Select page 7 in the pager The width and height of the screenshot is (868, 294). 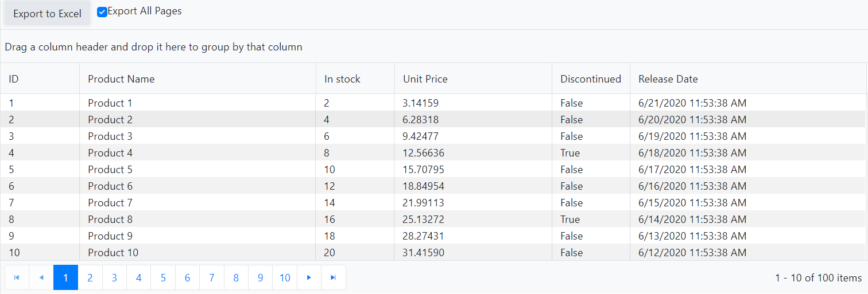pos(212,277)
